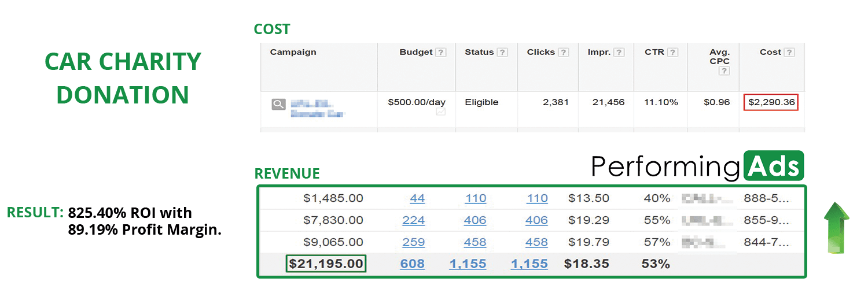
Task: Click the help icon beside Status header
Action: point(502,53)
